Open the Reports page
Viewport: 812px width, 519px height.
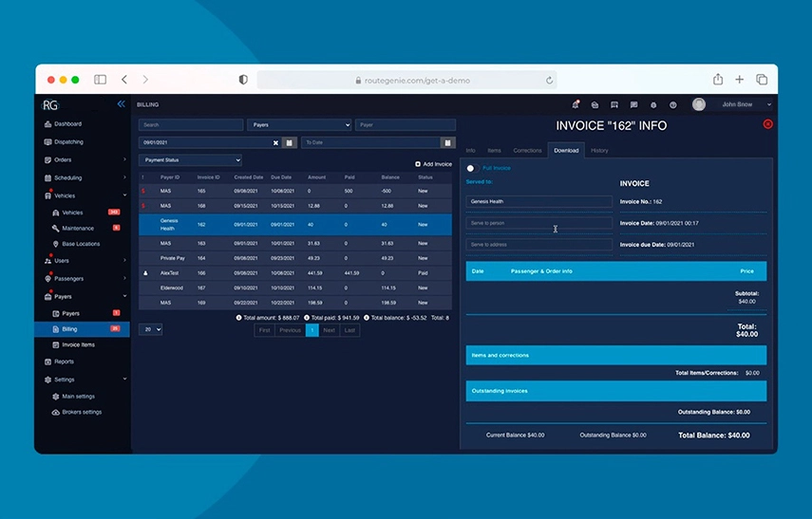(x=59, y=361)
